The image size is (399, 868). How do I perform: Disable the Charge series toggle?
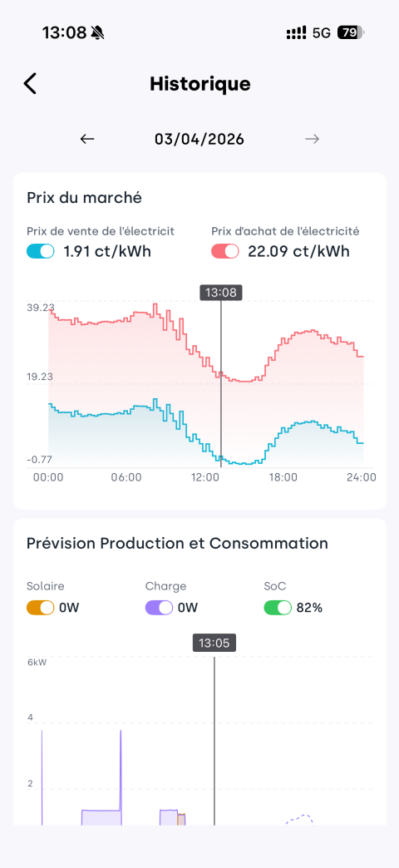tap(160, 607)
